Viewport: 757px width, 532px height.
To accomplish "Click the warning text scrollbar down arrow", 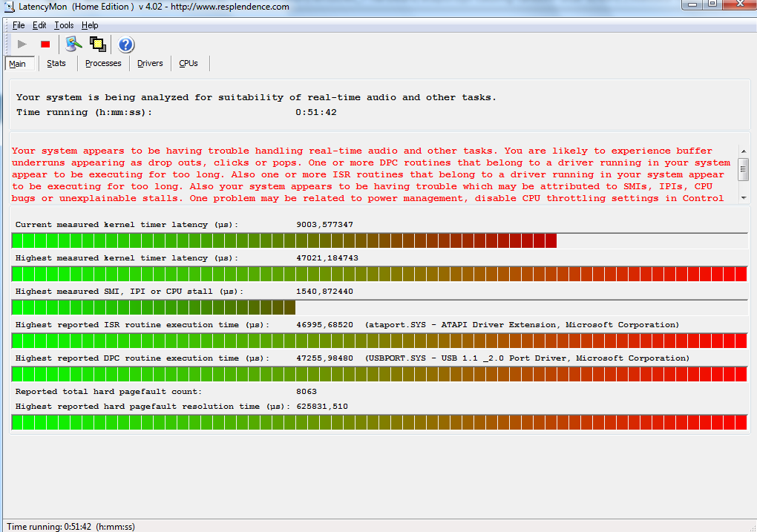I will click(x=743, y=198).
